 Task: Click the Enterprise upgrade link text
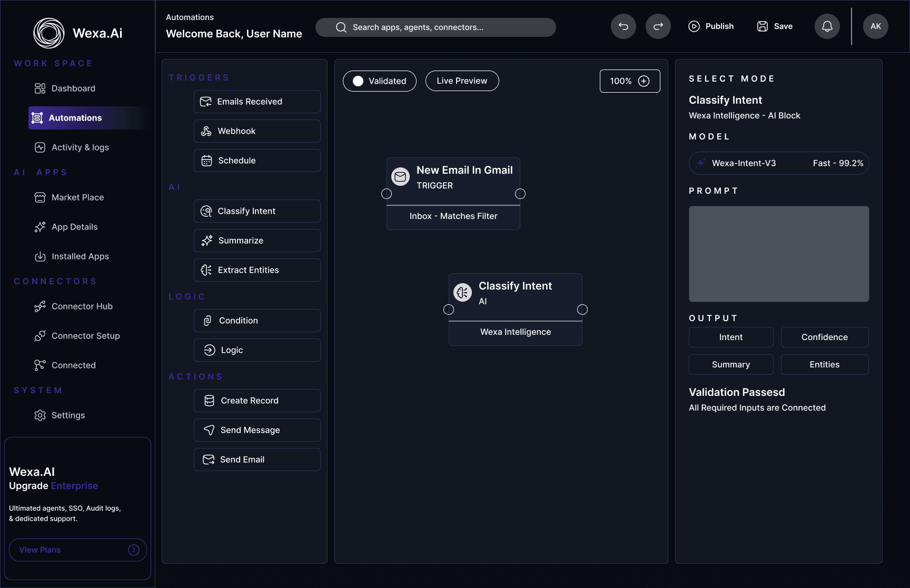[74, 486]
